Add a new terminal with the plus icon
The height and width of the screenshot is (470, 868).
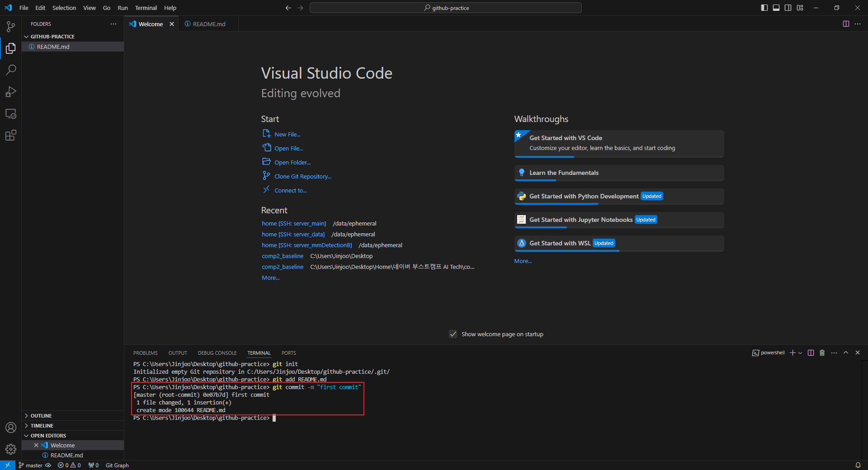click(792, 353)
